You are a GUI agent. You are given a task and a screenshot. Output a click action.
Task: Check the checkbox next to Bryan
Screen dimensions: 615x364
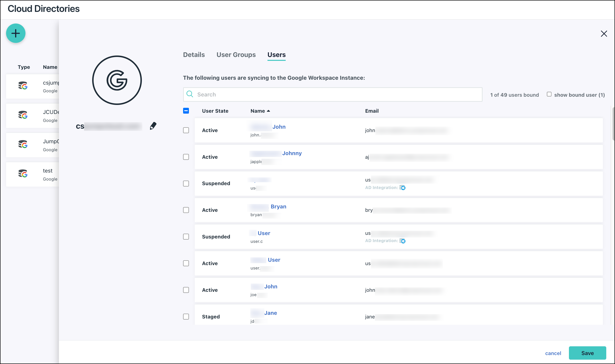click(x=186, y=210)
